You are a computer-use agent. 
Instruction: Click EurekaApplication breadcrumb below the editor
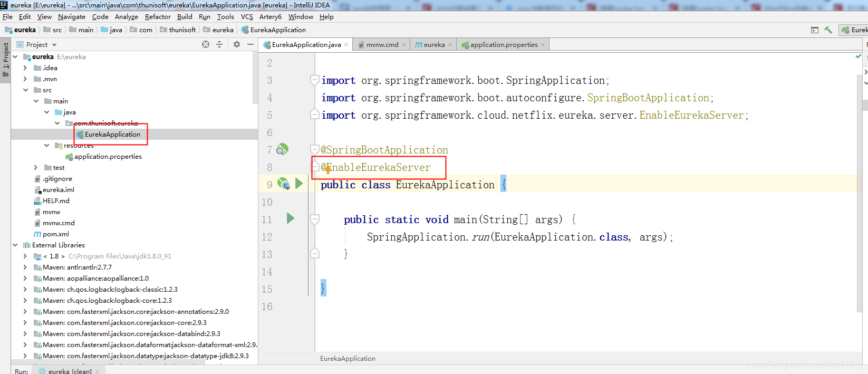[348, 359]
